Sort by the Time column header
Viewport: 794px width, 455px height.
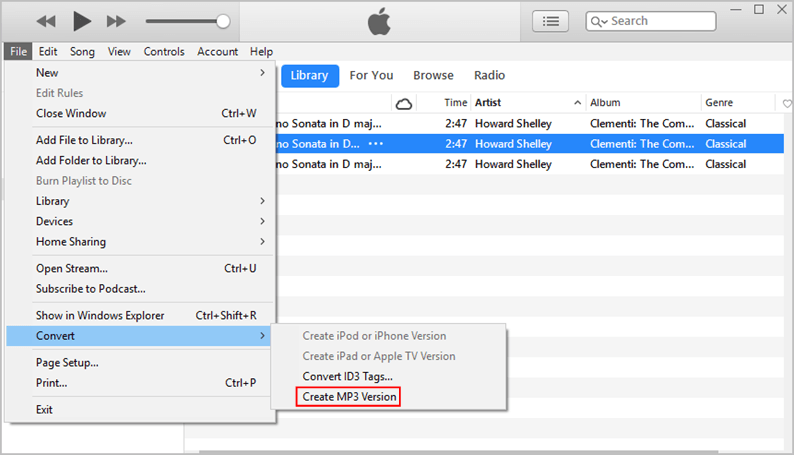(x=455, y=103)
